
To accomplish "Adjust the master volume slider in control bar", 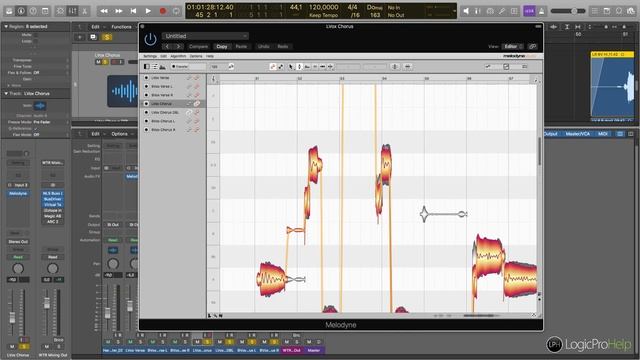I will 568,11.
